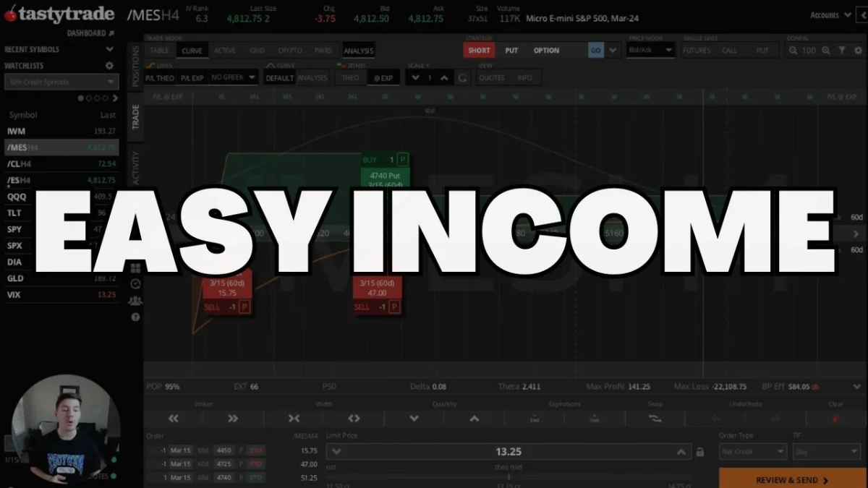Switch to GRID trade mode
868x488 pixels.
257,51
